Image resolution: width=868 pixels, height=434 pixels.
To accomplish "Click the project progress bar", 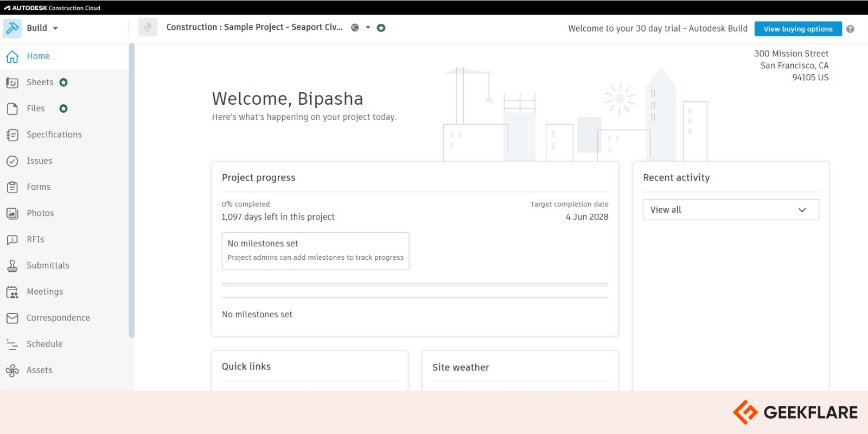I will point(414,284).
